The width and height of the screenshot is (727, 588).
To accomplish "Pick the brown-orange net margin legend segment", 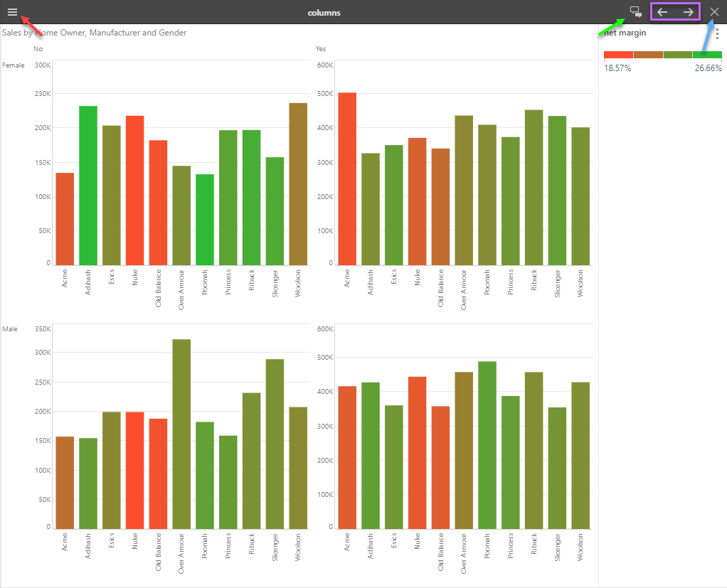I will pos(648,55).
